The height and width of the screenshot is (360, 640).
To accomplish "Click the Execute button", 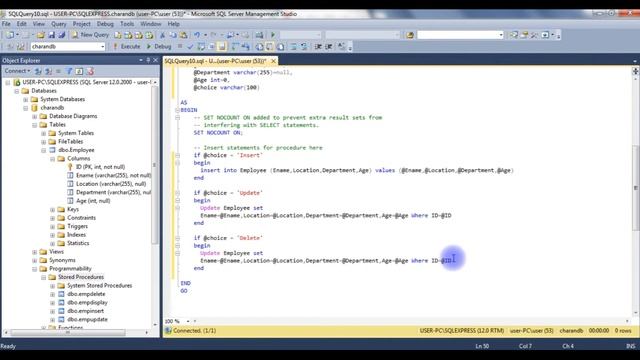I will (127, 47).
